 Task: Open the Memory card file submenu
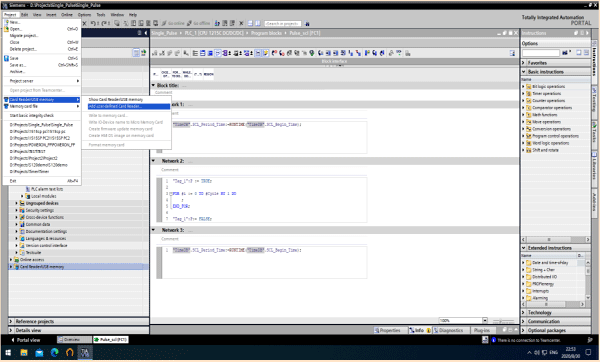point(41,106)
